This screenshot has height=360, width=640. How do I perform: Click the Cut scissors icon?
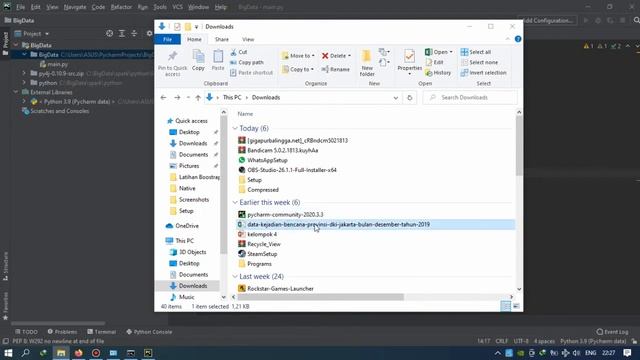[x=233, y=52]
